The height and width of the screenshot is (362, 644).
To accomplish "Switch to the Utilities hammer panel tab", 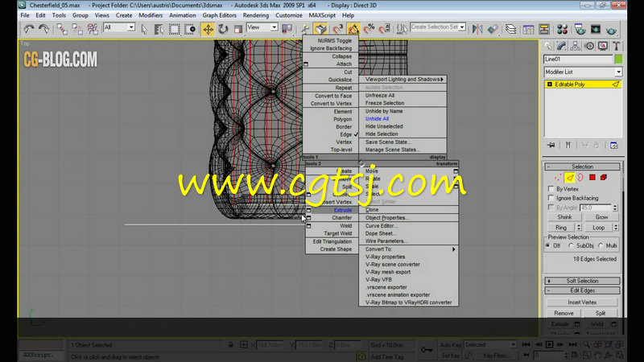I will coord(616,46).
